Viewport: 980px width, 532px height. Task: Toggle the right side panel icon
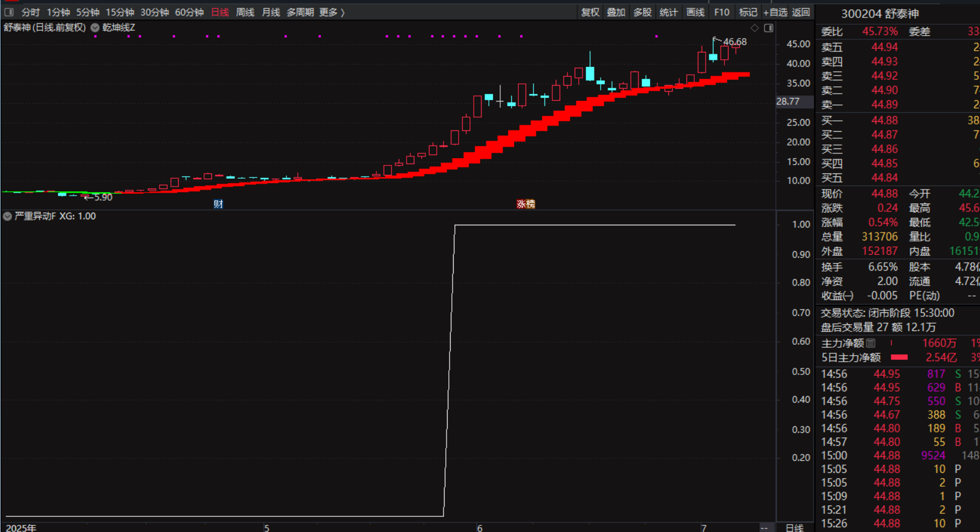pyautogui.click(x=769, y=28)
